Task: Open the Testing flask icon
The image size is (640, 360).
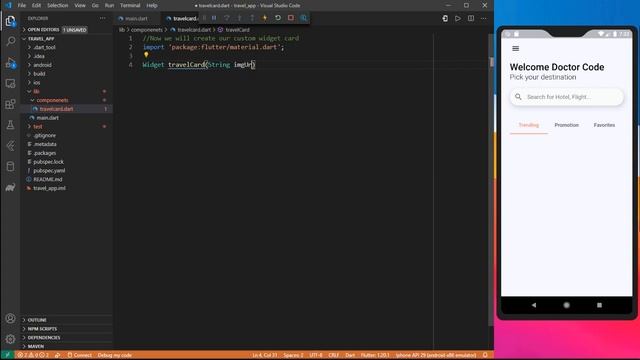Action: 11,125
